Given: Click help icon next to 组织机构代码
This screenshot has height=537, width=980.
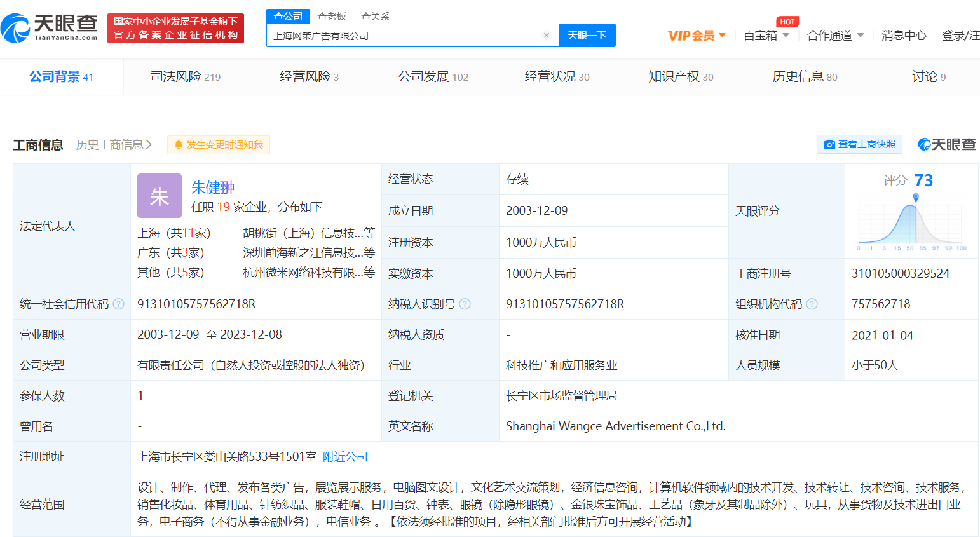Looking at the screenshot, I should (x=812, y=304).
